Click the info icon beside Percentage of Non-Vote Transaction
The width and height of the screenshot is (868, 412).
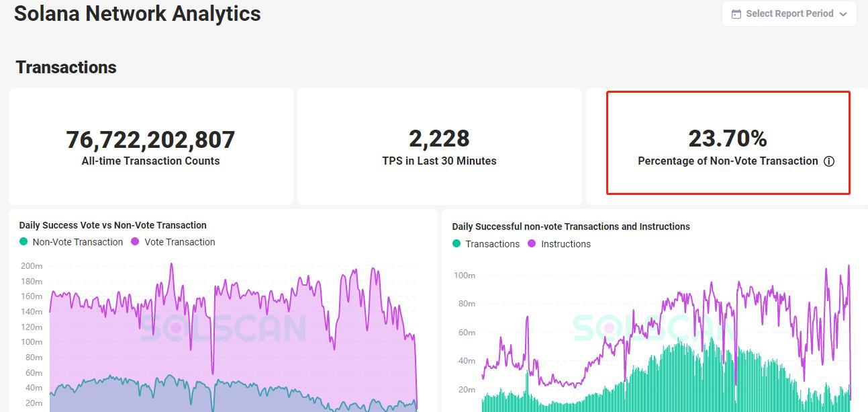coord(829,161)
